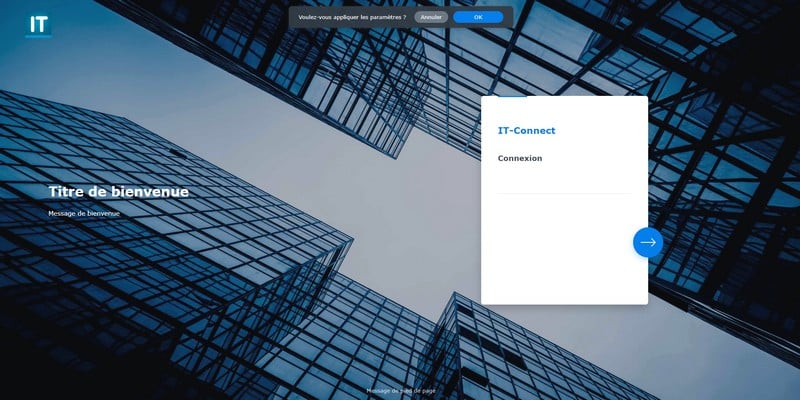
Task: Click the blue arrow next button
Action: pyautogui.click(x=648, y=242)
